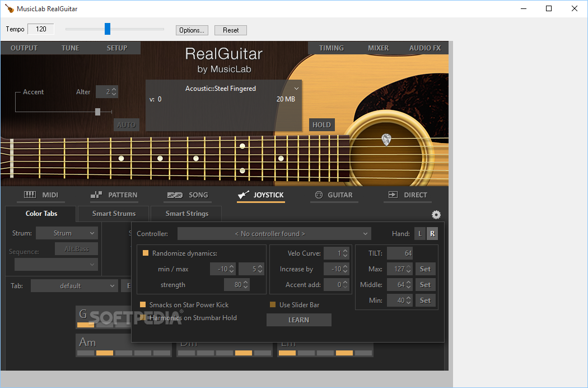Click the Options... button

pyautogui.click(x=192, y=30)
